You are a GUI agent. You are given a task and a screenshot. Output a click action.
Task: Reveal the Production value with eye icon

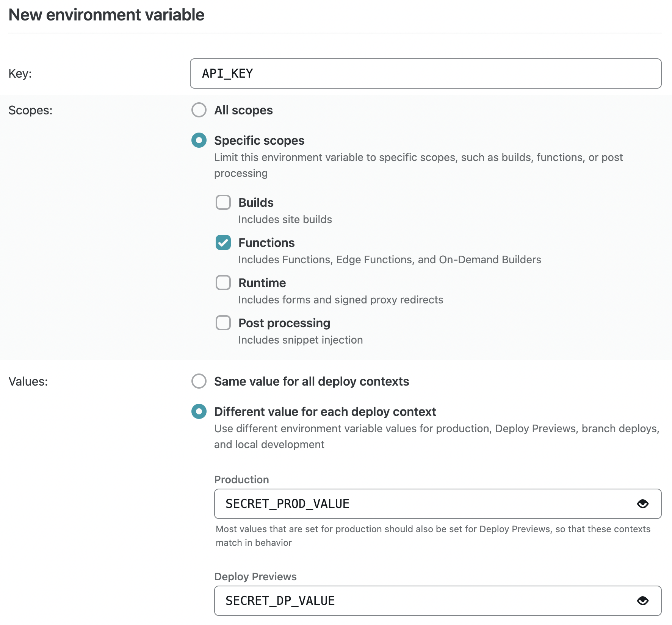642,504
